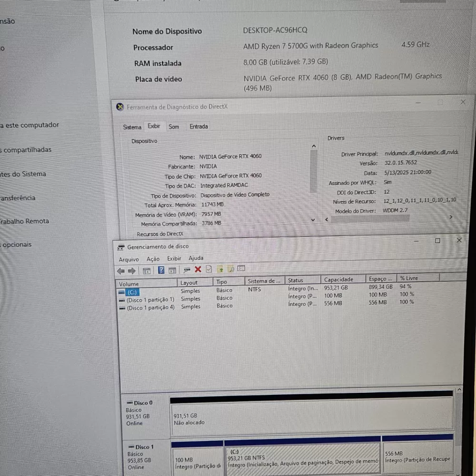The height and width of the screenshot is (476, 476).
Task: Sort by the Volume column header
Action: point(147,284)
